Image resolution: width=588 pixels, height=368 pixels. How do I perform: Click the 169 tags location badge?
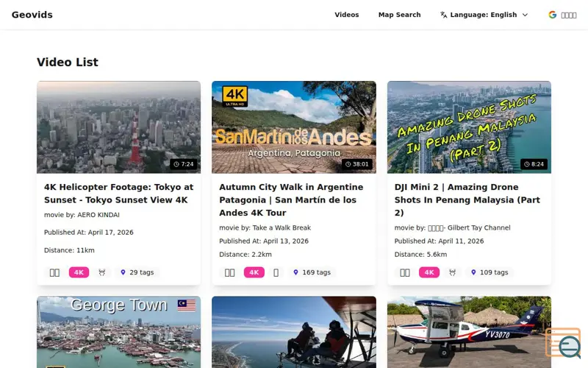click(x=312, y=272)
